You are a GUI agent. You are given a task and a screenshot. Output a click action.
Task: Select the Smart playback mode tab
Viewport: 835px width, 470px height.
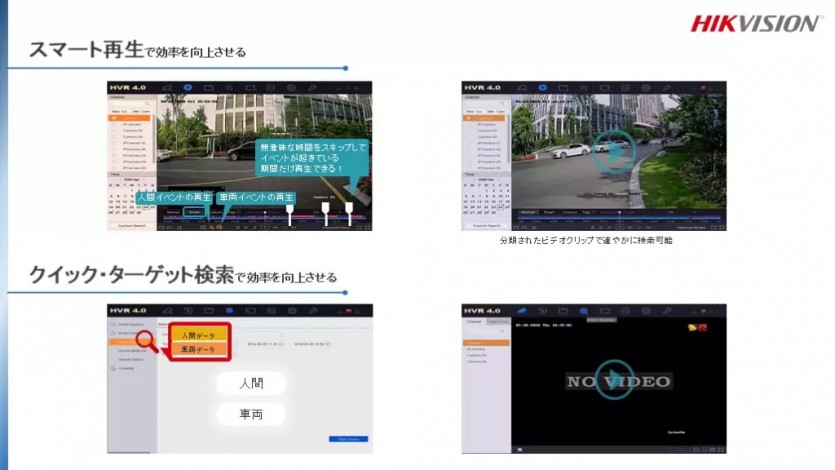point(194,212)
